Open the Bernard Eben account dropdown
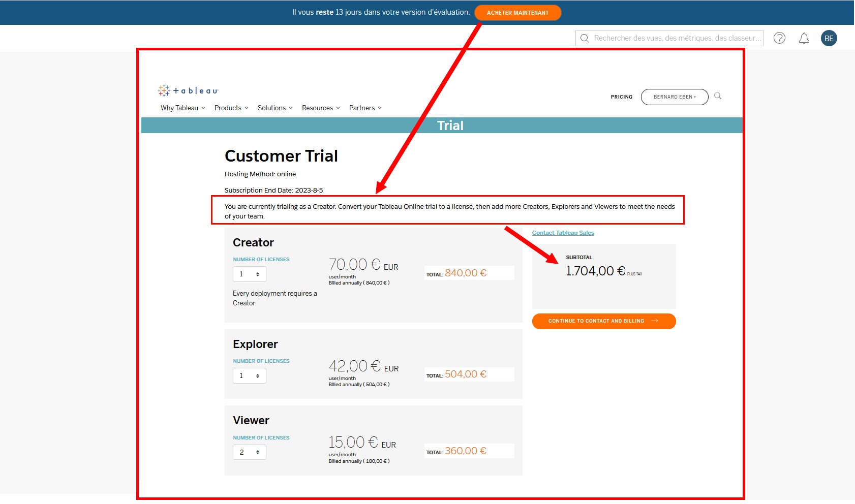This screenshot has height=504, width=855. [675, 97]
